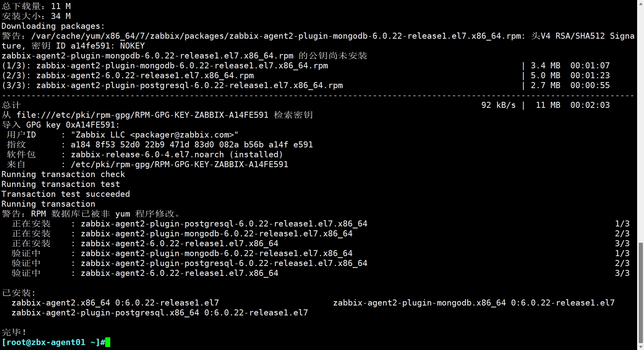Image resolution: width=644 pixels, height=350 pixels.
Task: Click the GPG fingerprint value line
Action: 192,145
